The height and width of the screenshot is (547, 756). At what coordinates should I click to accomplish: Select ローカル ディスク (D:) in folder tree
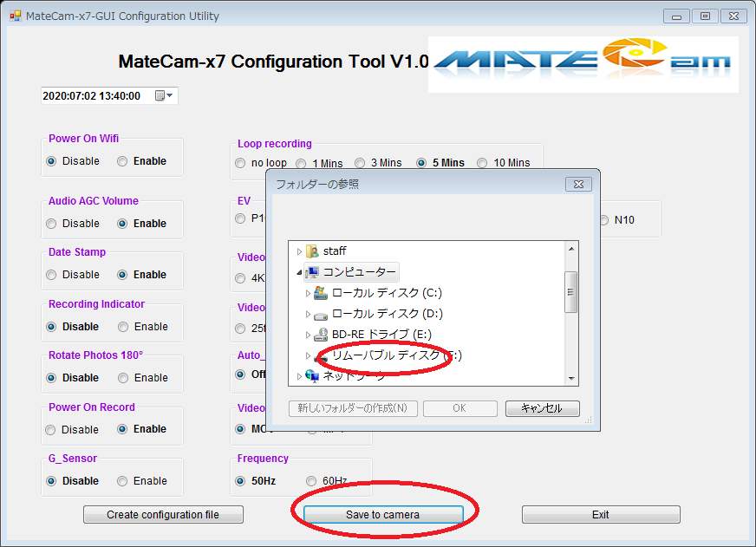388,314
